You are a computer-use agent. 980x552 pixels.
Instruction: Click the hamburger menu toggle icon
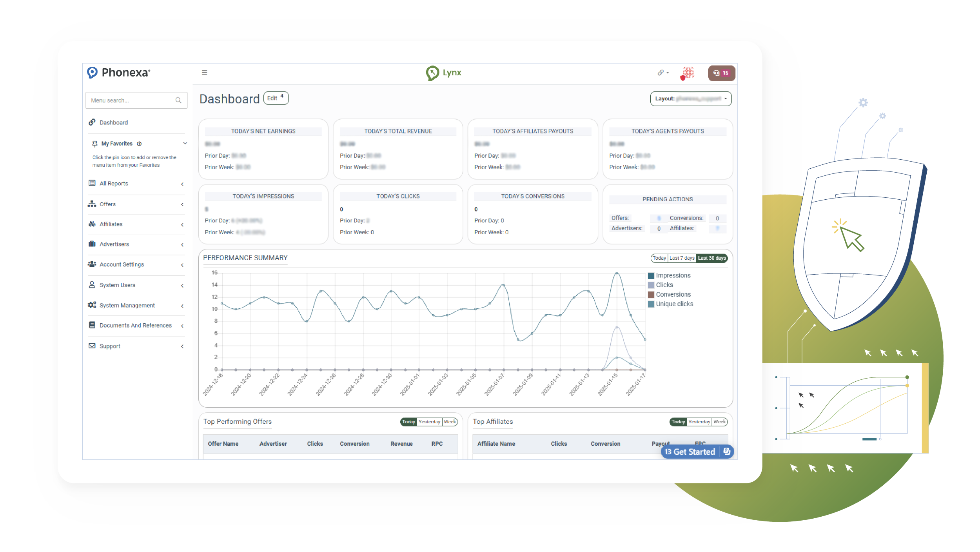pos(204,73)
